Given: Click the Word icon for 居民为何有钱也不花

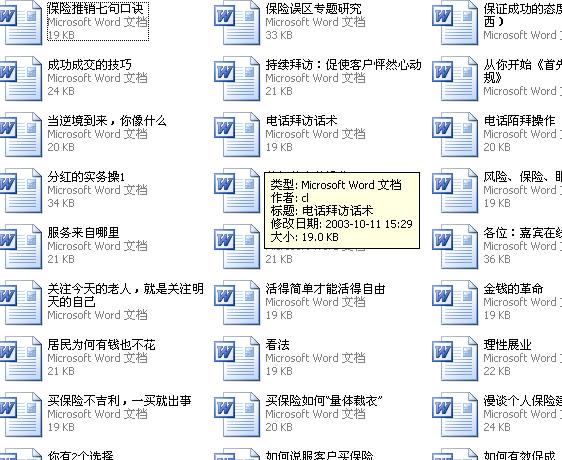Looking at the screenshot, I should click(20, 359).
